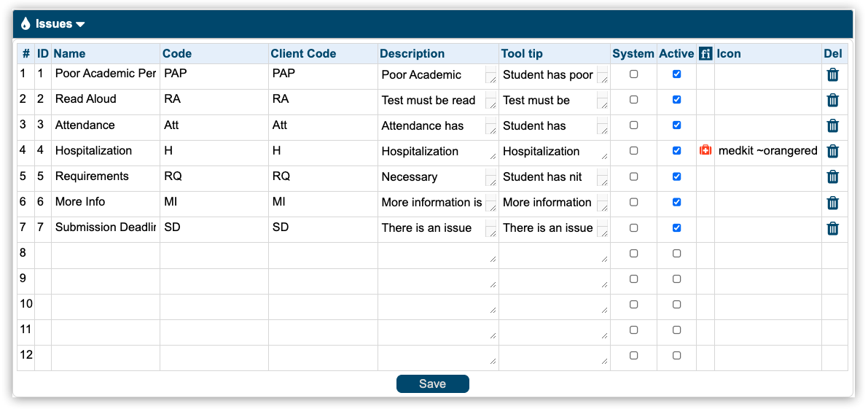868x409 pixels.
Task: Expand the Issues panel dropdown arrow
Action: click(80, 24)
